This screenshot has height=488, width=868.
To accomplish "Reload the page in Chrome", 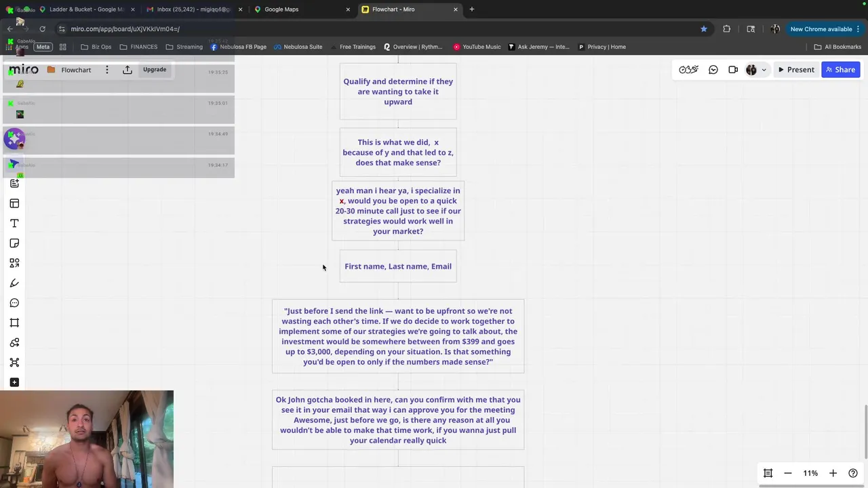I will [42, 29].
